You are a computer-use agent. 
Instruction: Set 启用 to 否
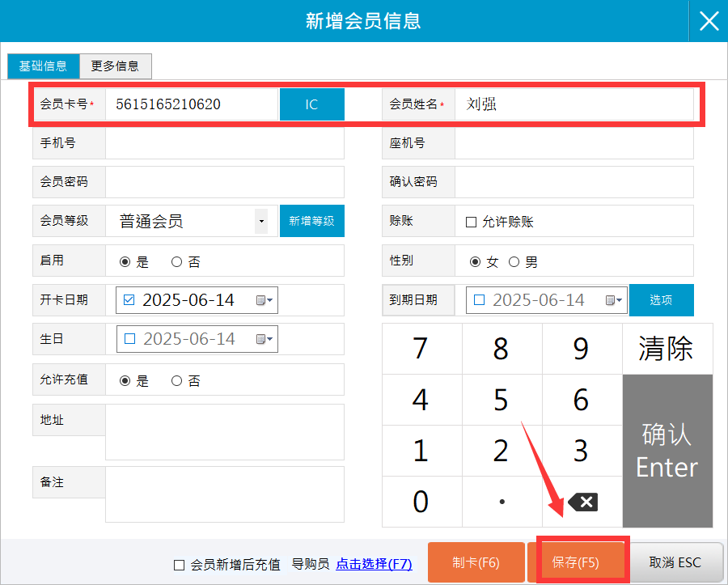pos(176,262)
